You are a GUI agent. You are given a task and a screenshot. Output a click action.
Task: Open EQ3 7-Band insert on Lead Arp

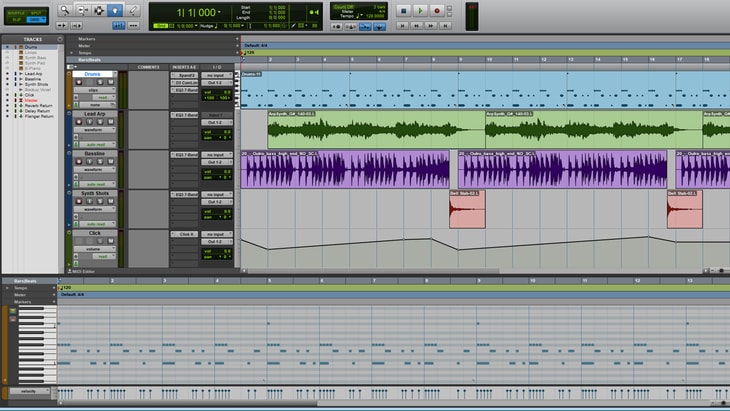pos(184,115)
